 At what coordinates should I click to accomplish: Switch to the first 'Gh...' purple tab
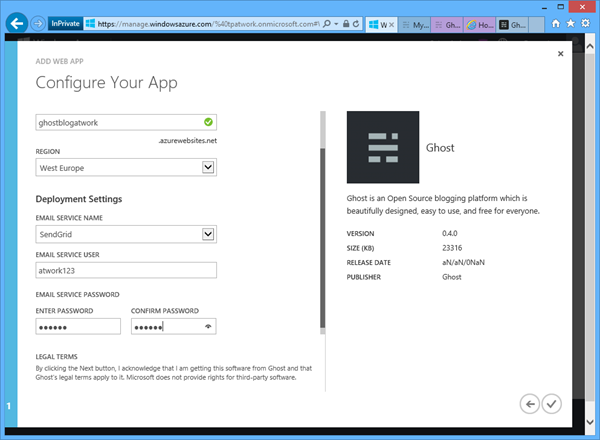pyautogui.click(x=447, y=25)
